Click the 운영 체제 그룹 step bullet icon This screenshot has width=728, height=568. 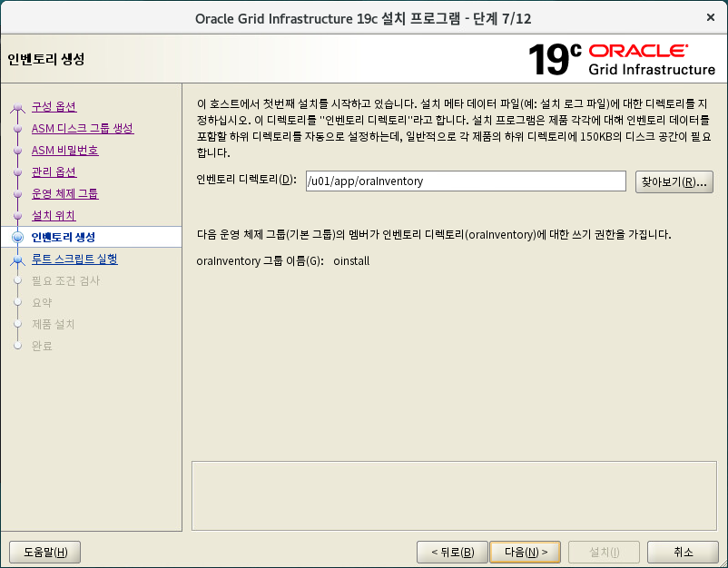[17, 194]
